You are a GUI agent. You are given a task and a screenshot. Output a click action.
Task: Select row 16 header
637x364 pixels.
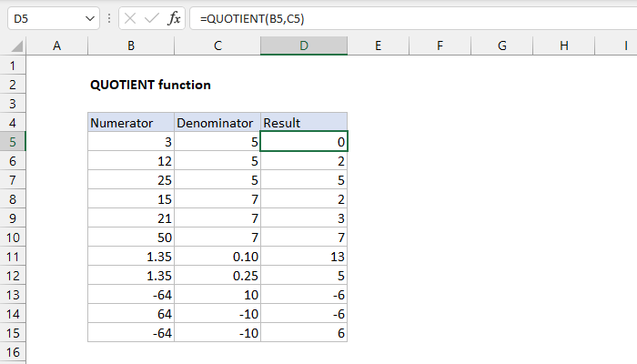tap(13, 352)
